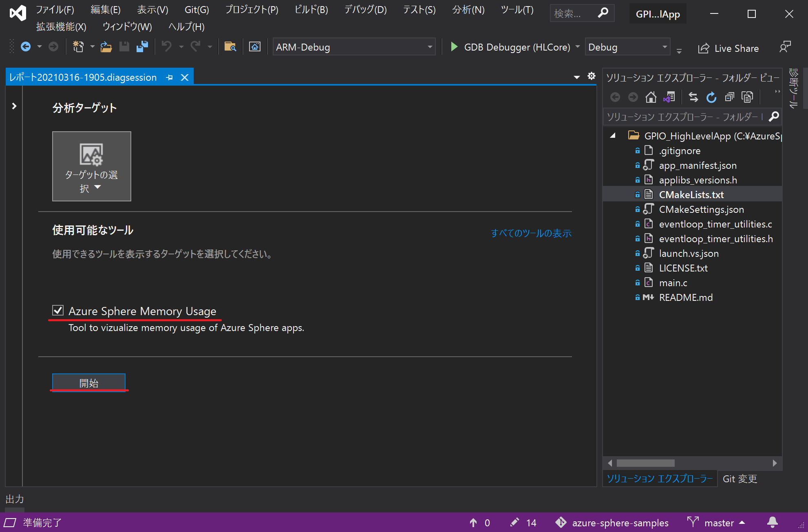Click the Save All toolbar icon

[142, 47]
